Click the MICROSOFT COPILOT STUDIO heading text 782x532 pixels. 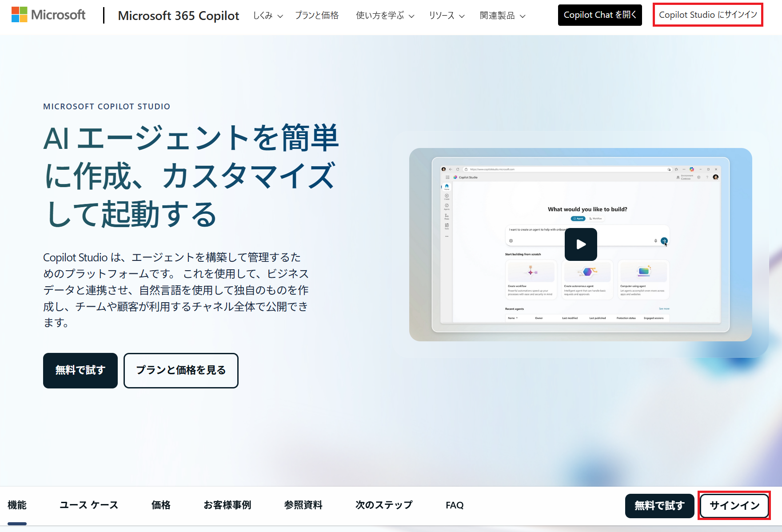click(107, 107)
